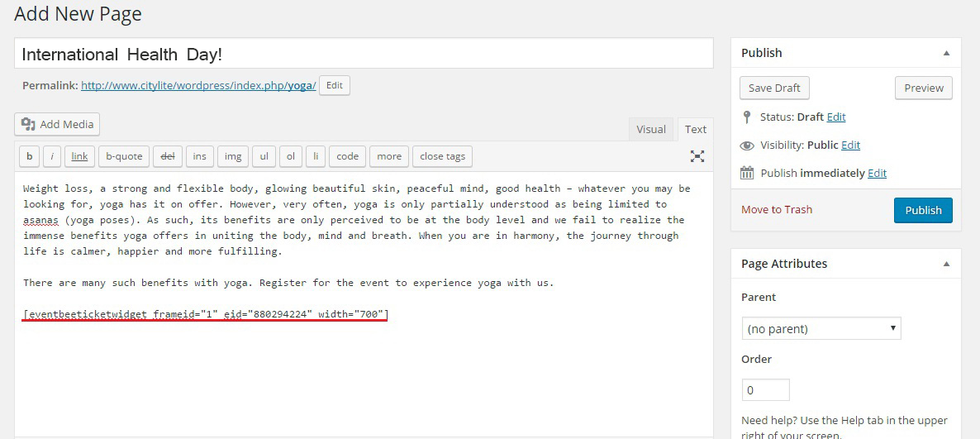Collapse the Publish panel

tap(945, 53)
